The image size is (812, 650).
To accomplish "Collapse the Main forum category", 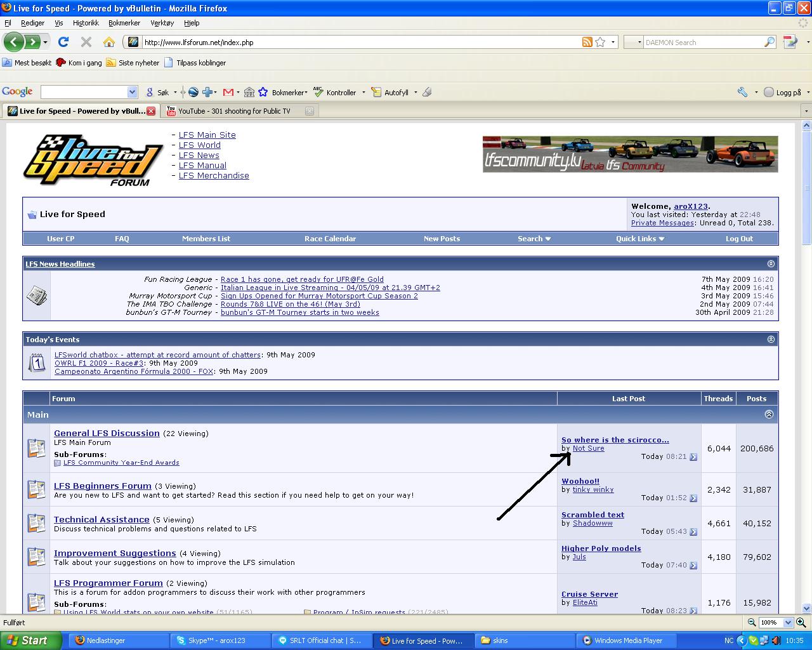I will (x=769, y=415).
